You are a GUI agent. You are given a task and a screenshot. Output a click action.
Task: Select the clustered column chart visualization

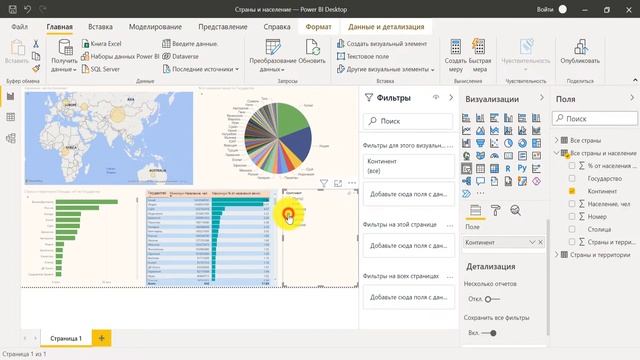tap(508, 118)
